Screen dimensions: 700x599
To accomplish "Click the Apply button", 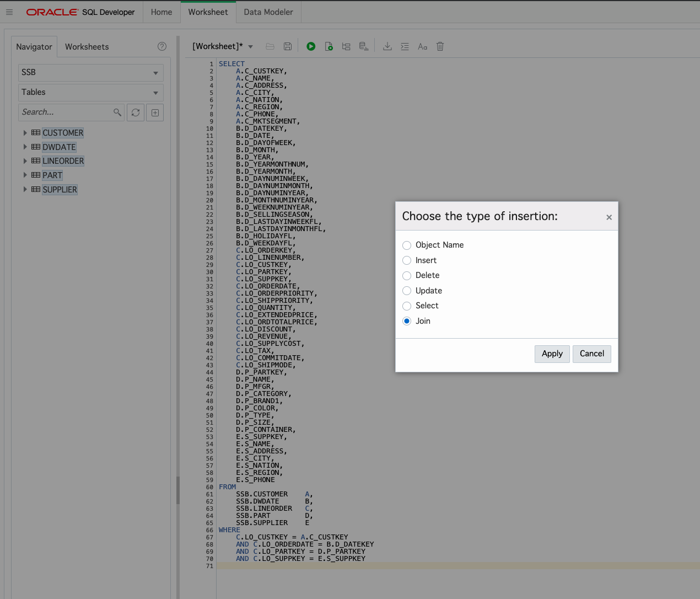I will point(552,354).
